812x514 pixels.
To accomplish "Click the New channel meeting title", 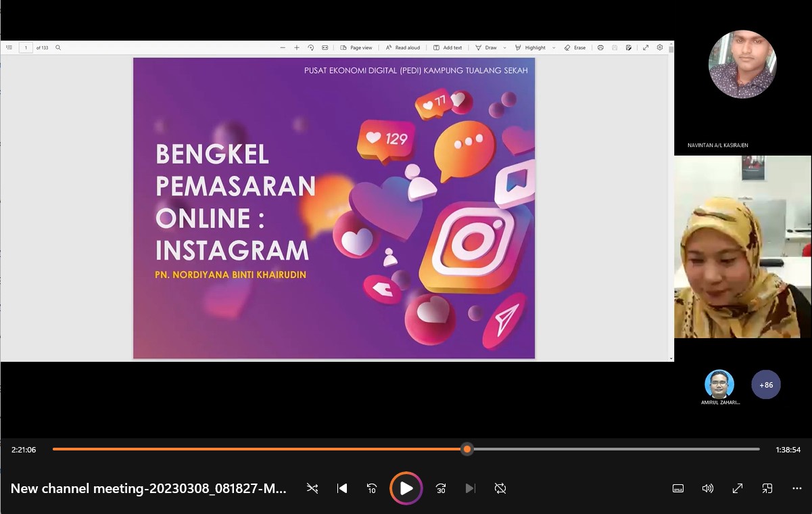I will [149, 488].
